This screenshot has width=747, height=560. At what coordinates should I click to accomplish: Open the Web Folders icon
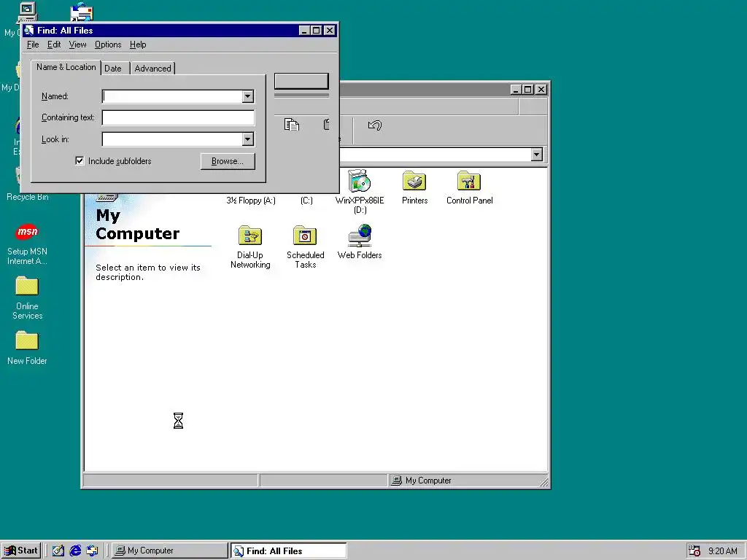pos(360,236)
